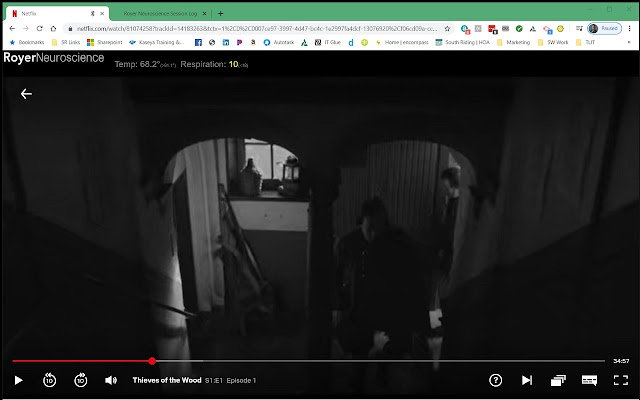Open the Chrome three-dot menu
The width and height of the screenshot is (640, 400).
[x=630, y=29]
